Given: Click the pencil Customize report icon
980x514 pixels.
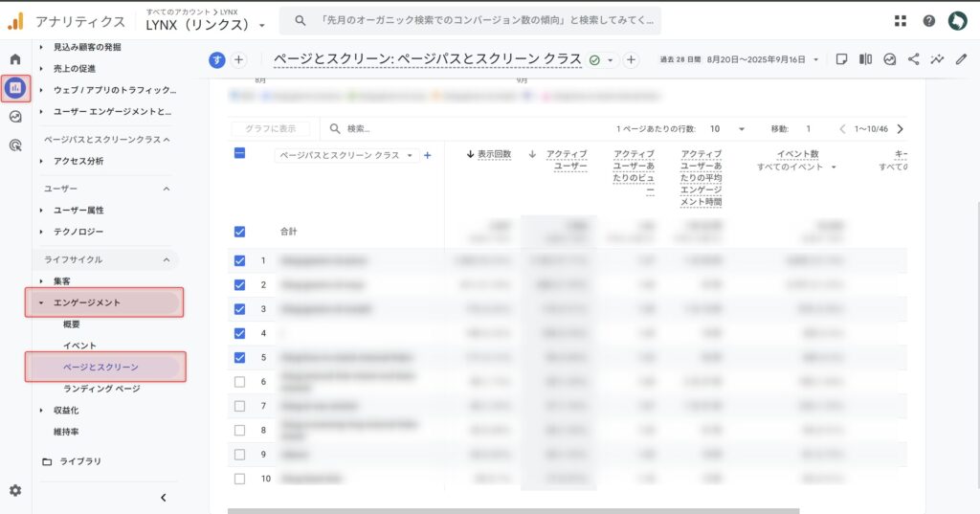Looking at the screenshot, I should coord(961,59).
